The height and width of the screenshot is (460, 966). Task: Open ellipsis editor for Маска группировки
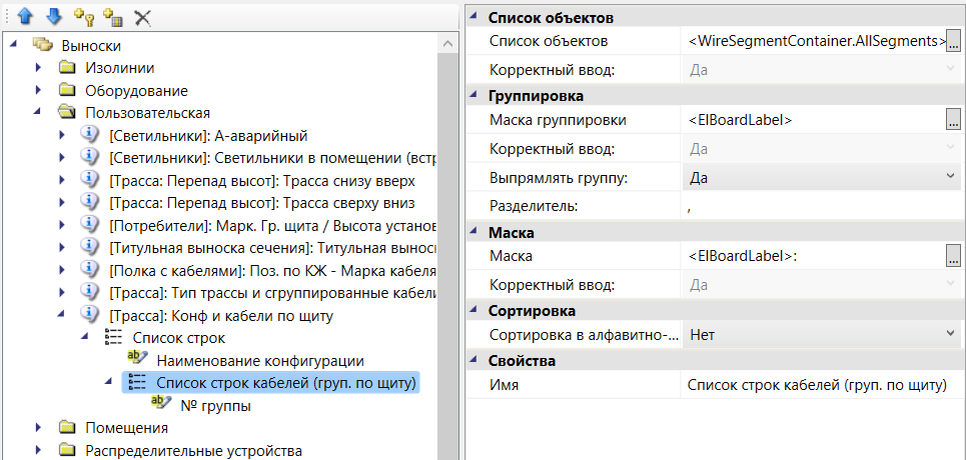click(x=953, y=120)
